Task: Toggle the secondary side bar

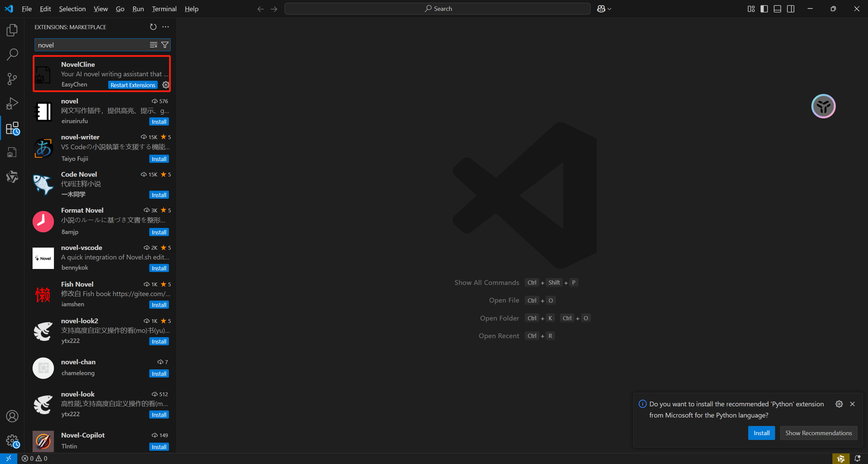Action: [x=791, y=9]
